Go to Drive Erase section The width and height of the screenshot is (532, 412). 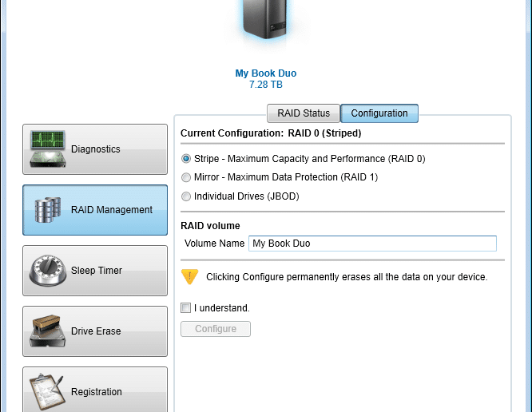point(95,331)
